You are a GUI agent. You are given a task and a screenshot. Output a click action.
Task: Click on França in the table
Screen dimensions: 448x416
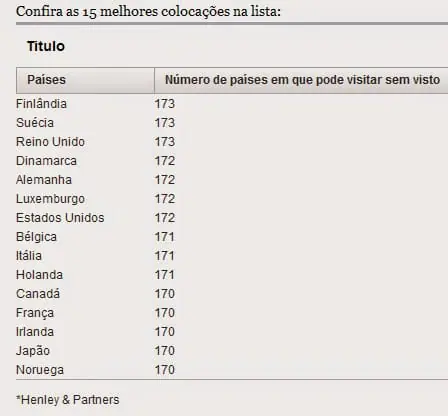35,313
